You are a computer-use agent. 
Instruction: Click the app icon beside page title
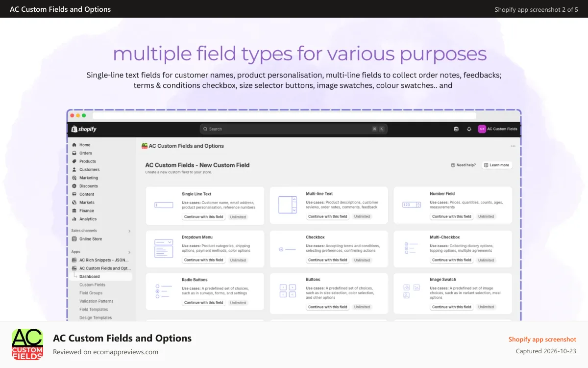[145, 146]
